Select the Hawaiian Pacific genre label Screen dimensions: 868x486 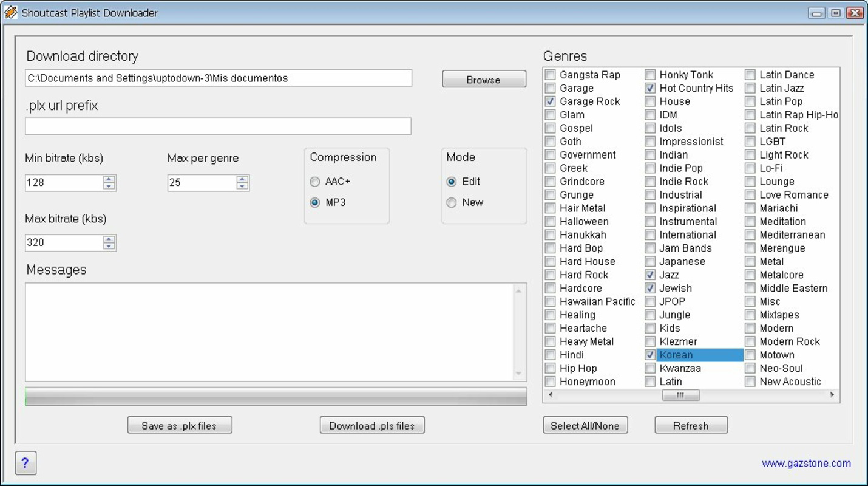(x=597, y=301)
